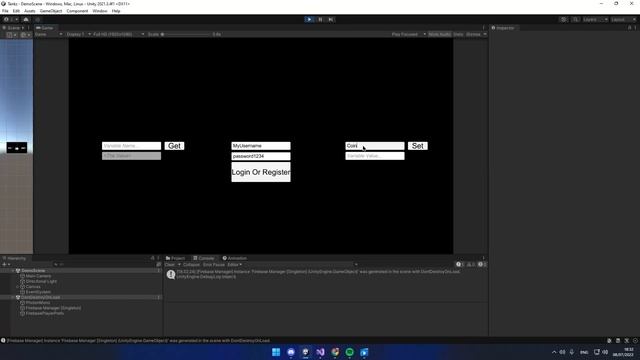Select the Hierarchy tab
Image resolution: width=640 pixels, height=360 pixels.
click(14, 258)
